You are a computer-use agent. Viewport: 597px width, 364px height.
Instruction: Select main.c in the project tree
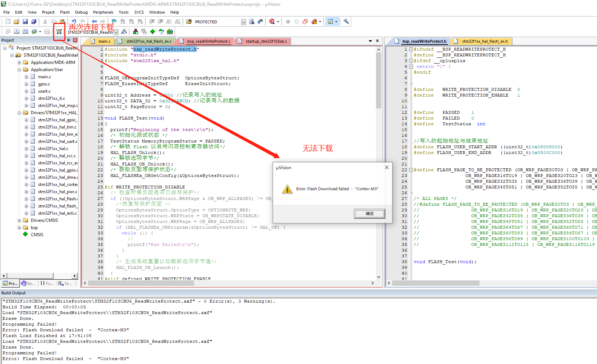(x=44, y=77)
